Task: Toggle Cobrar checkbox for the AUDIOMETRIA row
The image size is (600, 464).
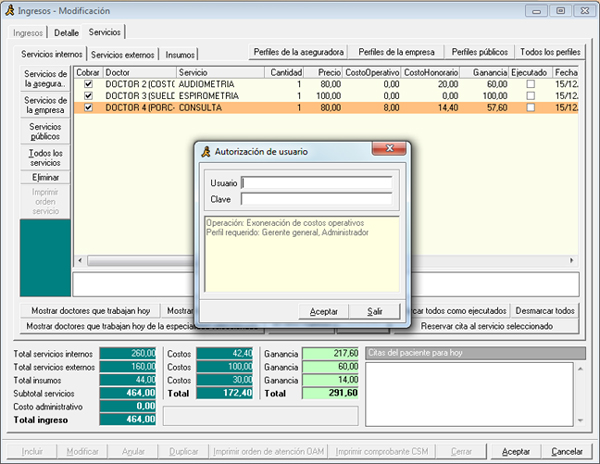Action: [x=88, y=84]
